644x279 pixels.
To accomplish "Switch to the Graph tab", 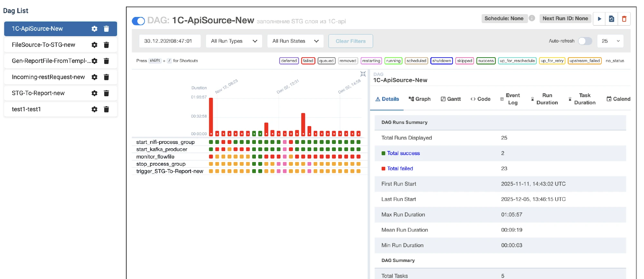I will pos(419,99).
